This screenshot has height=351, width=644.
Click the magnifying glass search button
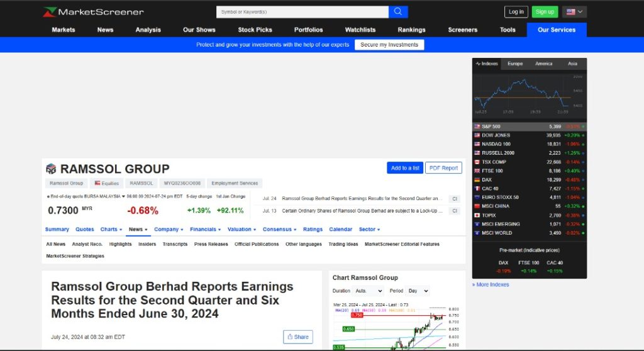tap(398, 12)
